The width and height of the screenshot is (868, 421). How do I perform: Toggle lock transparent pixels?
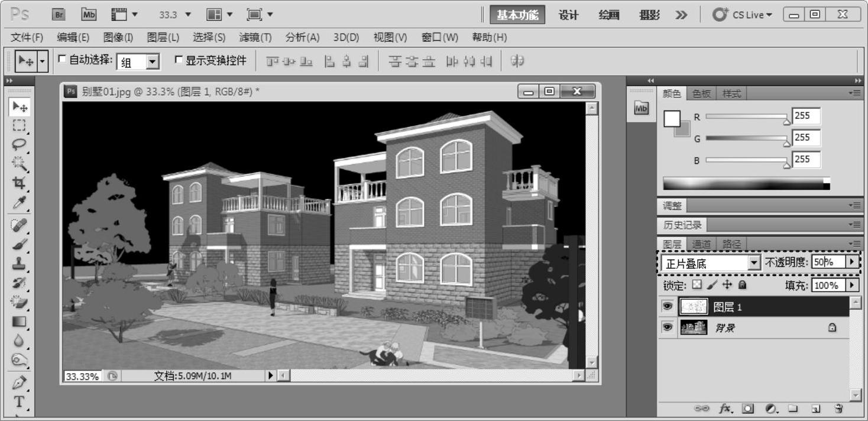point(697,284)
